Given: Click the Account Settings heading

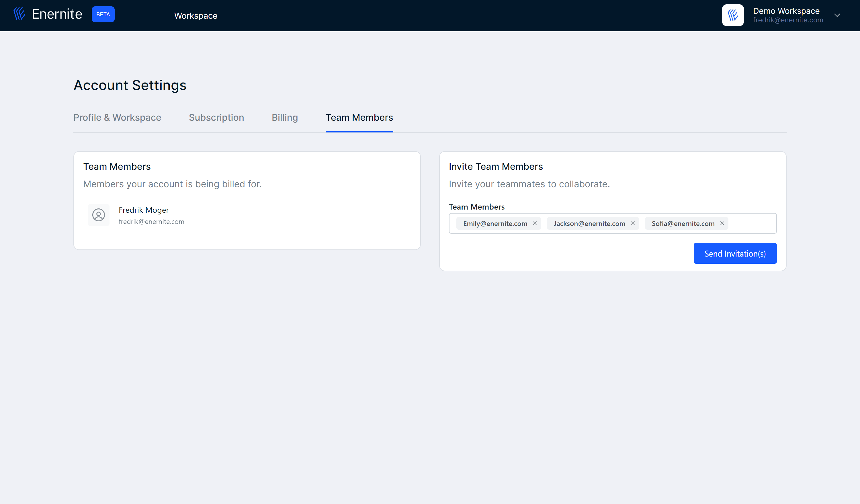Looking at the screenshot, I should click(130, 85).
